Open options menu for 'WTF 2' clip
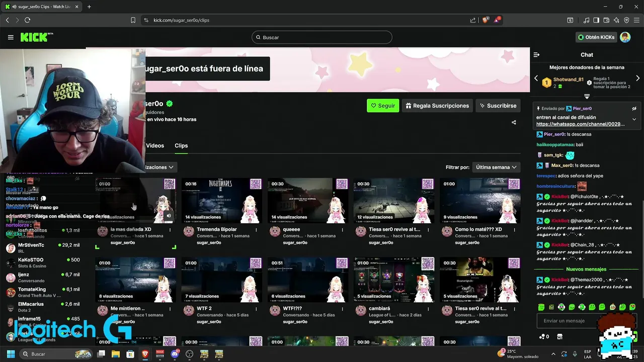This screenshot has height=362, width=644. (256, 309)
